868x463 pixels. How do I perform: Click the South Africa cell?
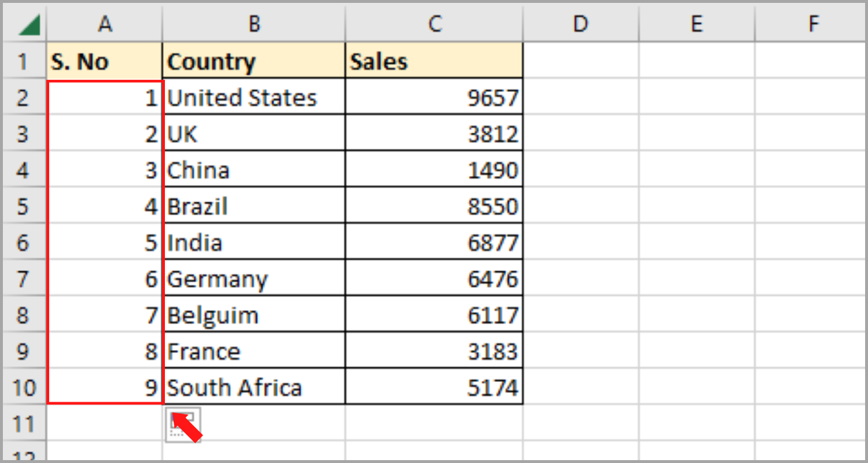point(253,387)
